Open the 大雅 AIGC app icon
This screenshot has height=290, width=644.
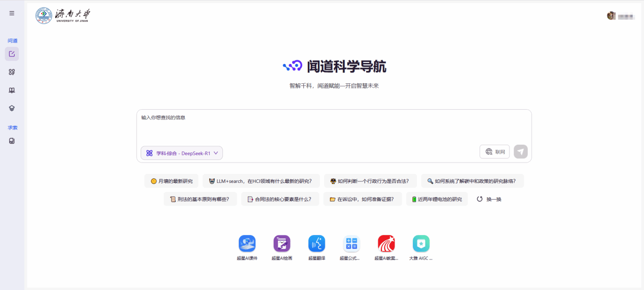(x=421, y=244)
